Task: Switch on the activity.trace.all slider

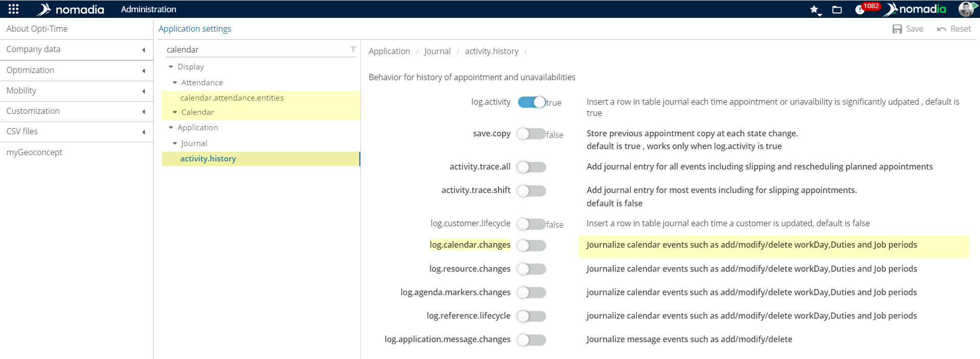Action: click(x=531, y=167)
